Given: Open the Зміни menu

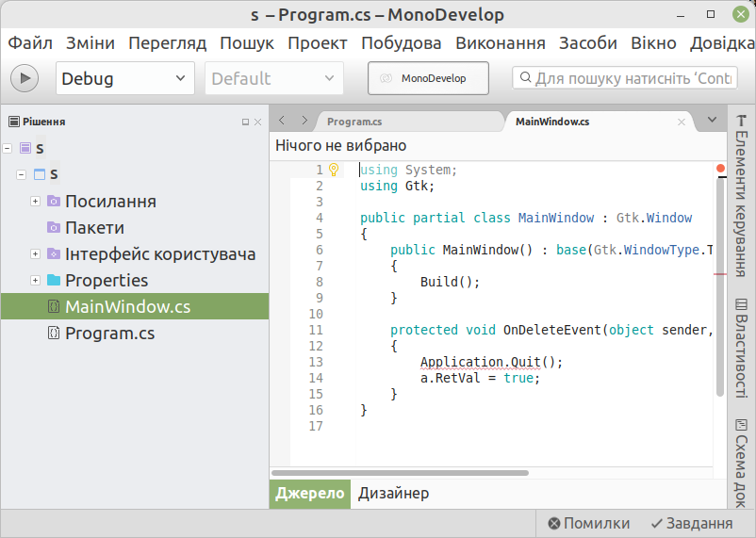Looking at the screenshot, I should [90, 43].
